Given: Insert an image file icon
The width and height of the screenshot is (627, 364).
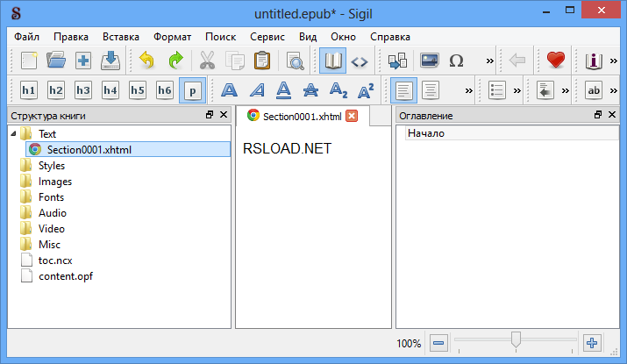Looking at the screenshot, I should (430, 61).
